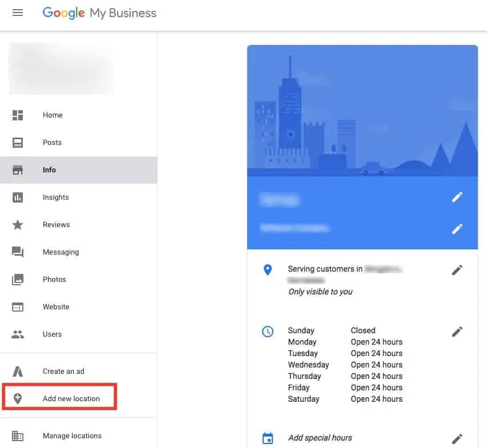Open the Photos section icon
This screenshot has height=448, width=487.
click(18, 279)
